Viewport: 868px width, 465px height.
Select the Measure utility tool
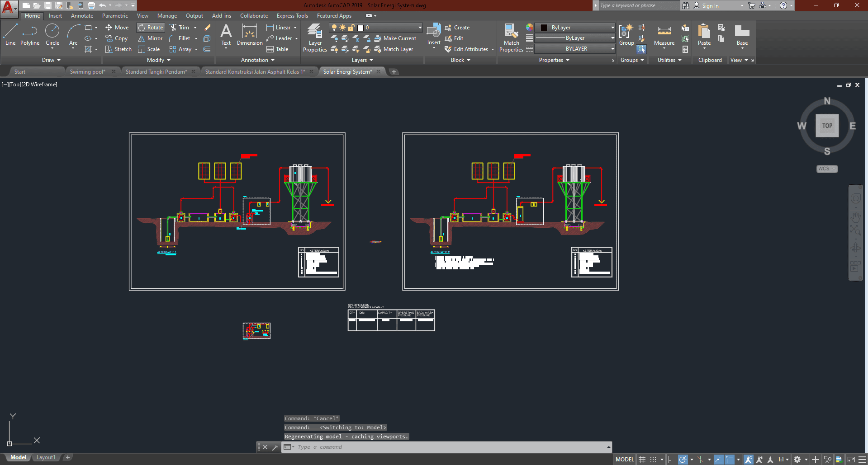pyautogui.click(x=664, y=35)
